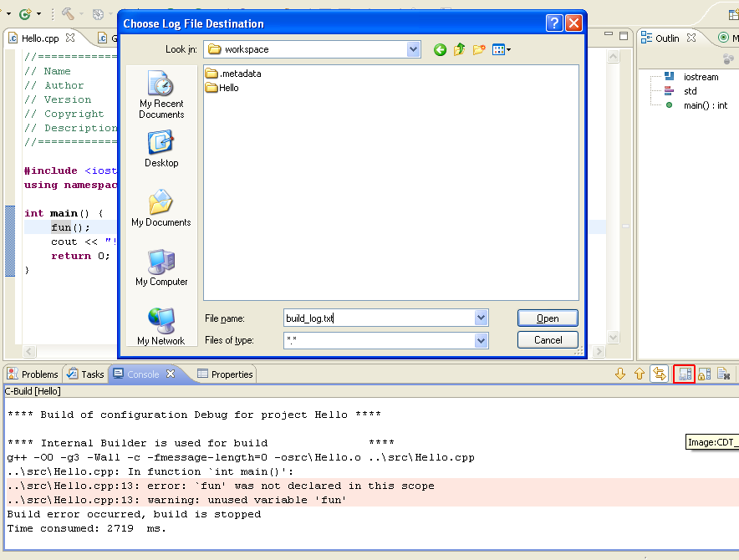This screenshot has width=739, height=560.
Task: Select the .metadata folder
Action: (233, 74)
